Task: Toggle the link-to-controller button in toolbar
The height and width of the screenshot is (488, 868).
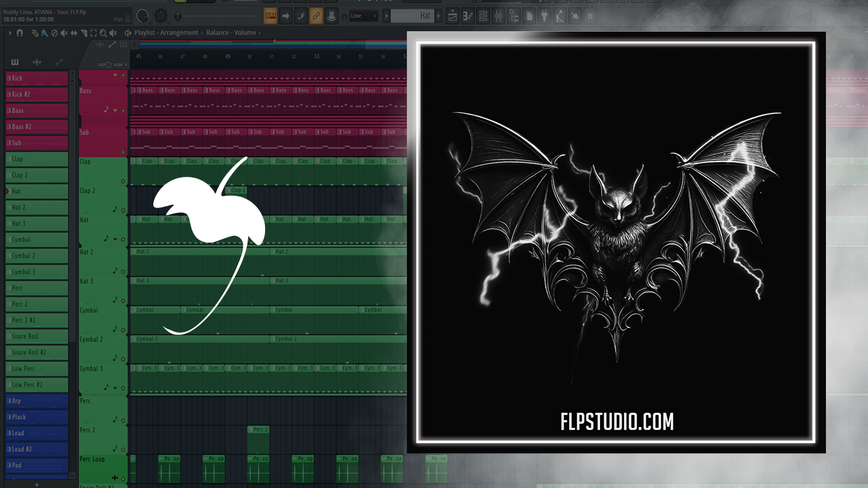Action: tap(315, 16)
